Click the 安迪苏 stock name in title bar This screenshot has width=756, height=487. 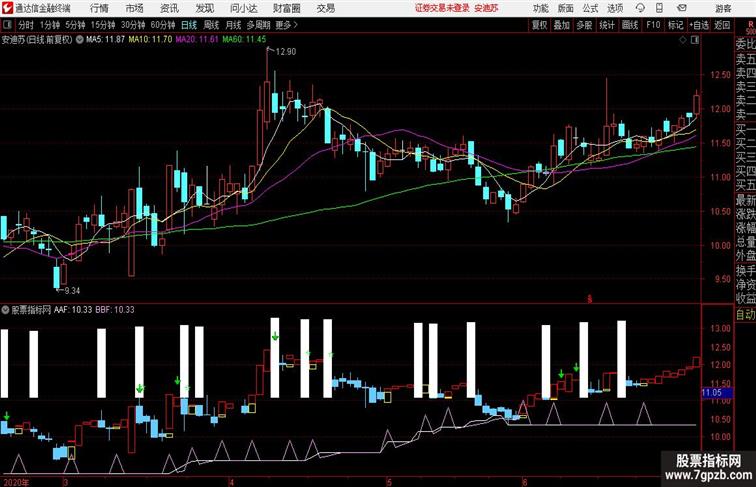[x=486, y=8]
